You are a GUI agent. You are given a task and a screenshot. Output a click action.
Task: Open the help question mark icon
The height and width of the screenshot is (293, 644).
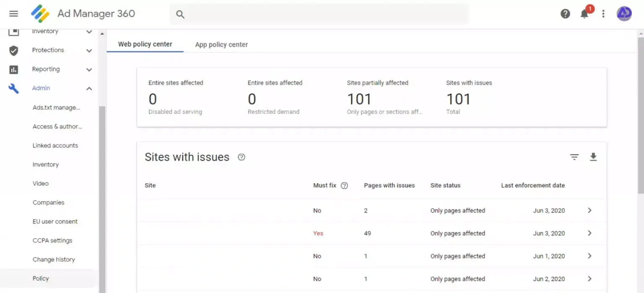click(x=565, y=14)
